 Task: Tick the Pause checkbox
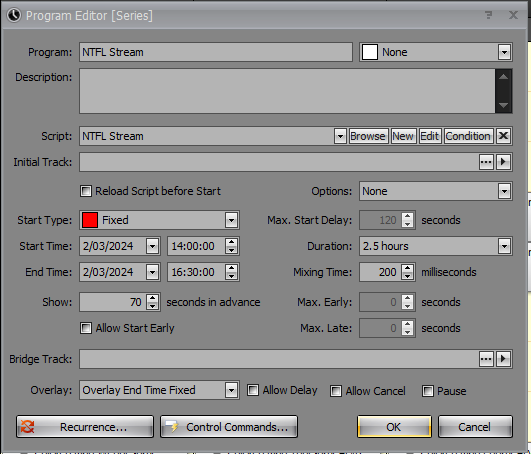tap(428, 391)
